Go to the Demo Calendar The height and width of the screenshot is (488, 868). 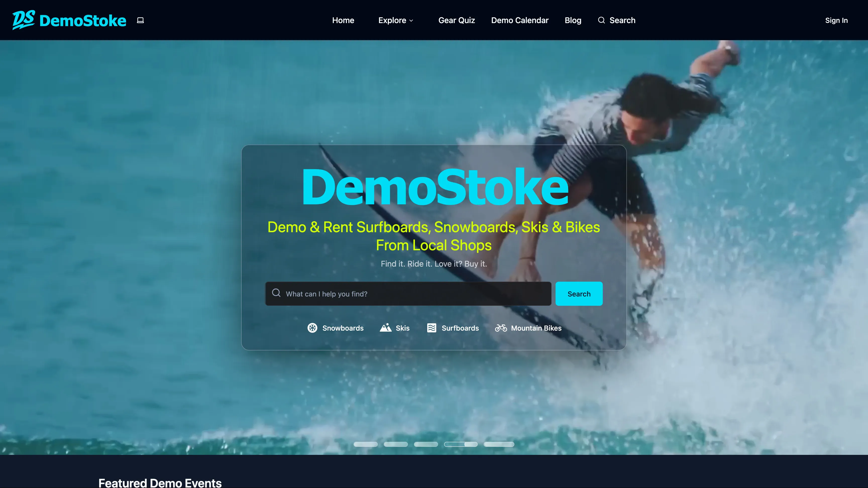tap(520, 20)
